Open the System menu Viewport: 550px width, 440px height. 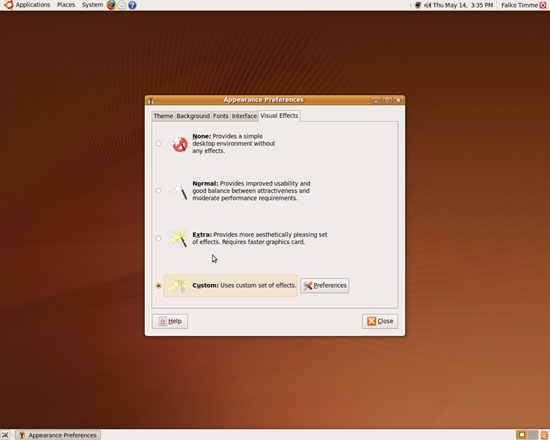click(92, 5)
